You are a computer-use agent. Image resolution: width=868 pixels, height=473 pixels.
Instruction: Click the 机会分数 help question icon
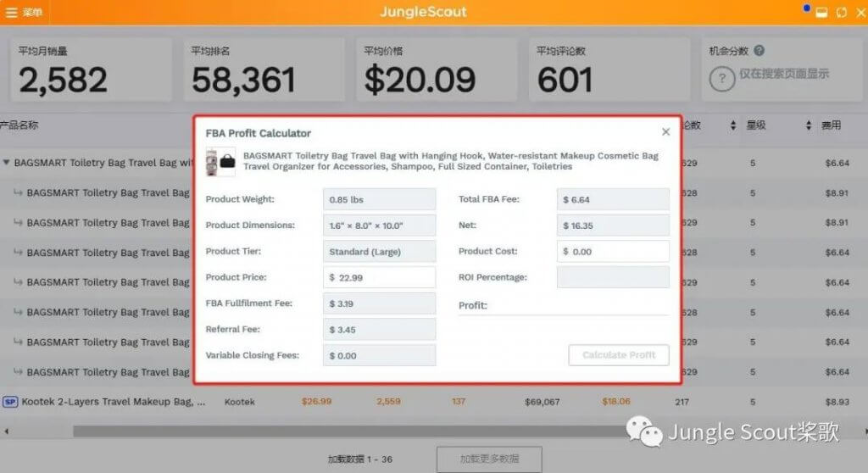(759, 50)
